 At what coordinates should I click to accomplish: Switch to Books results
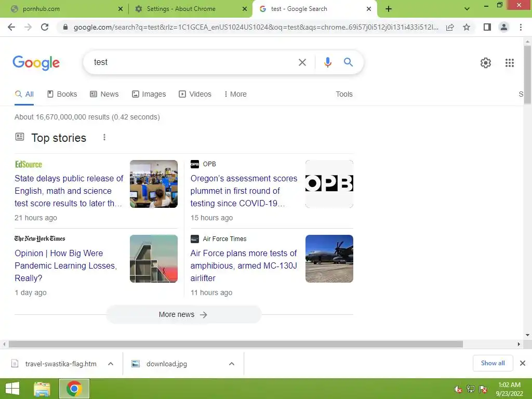pyautogui.click(x=62, y=94)
